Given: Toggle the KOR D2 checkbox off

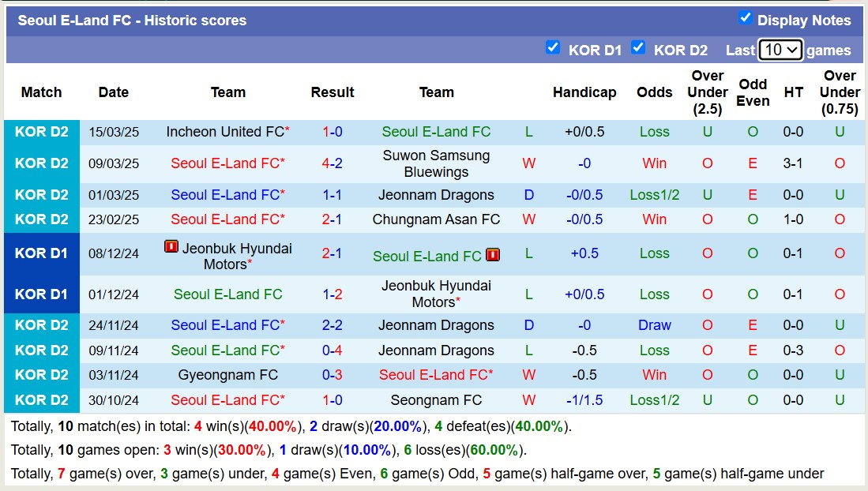Looking at the screenshot, I should click(638, 47).
